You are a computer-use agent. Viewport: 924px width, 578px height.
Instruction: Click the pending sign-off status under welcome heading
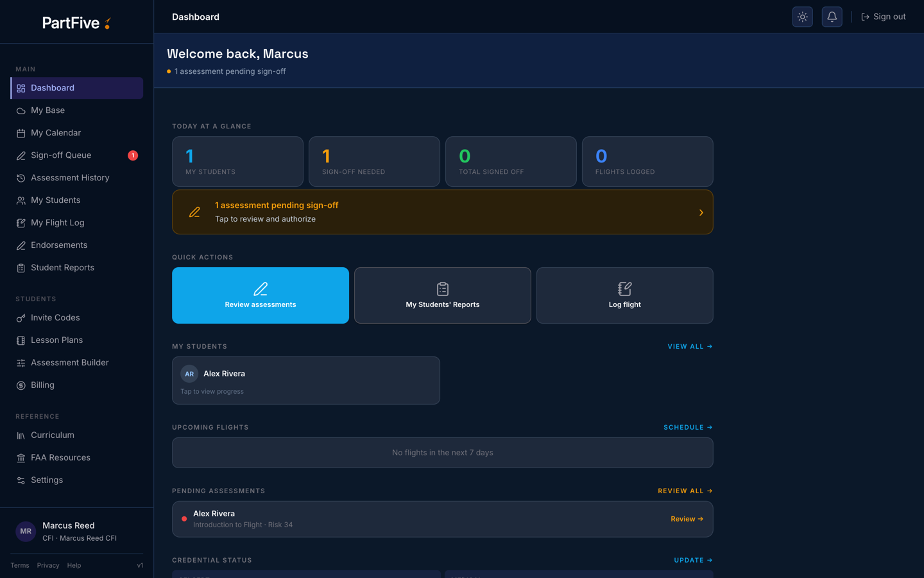coord(227,71)
